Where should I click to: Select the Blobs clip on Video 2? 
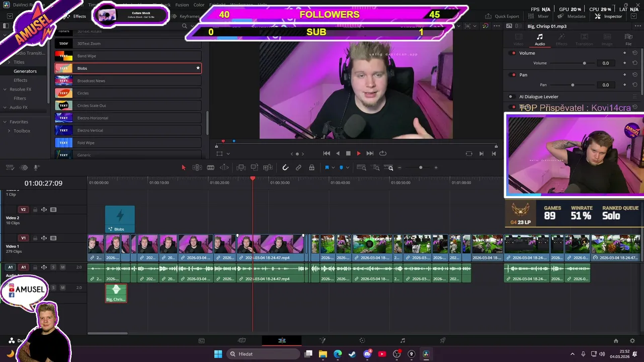click(120, 219)
